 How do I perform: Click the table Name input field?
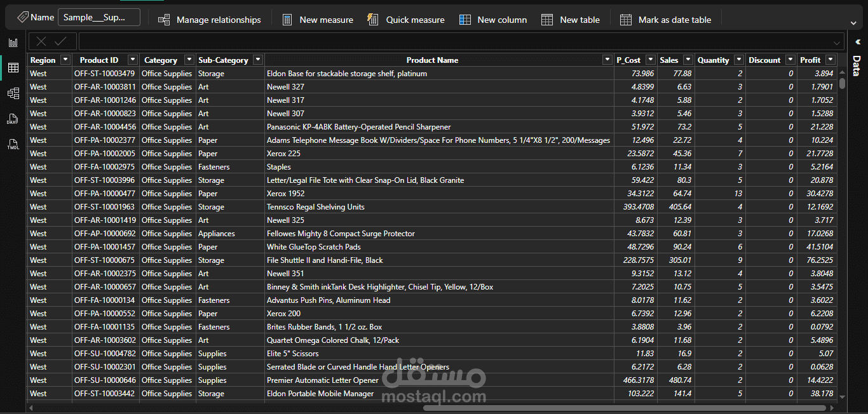[99, 17]
